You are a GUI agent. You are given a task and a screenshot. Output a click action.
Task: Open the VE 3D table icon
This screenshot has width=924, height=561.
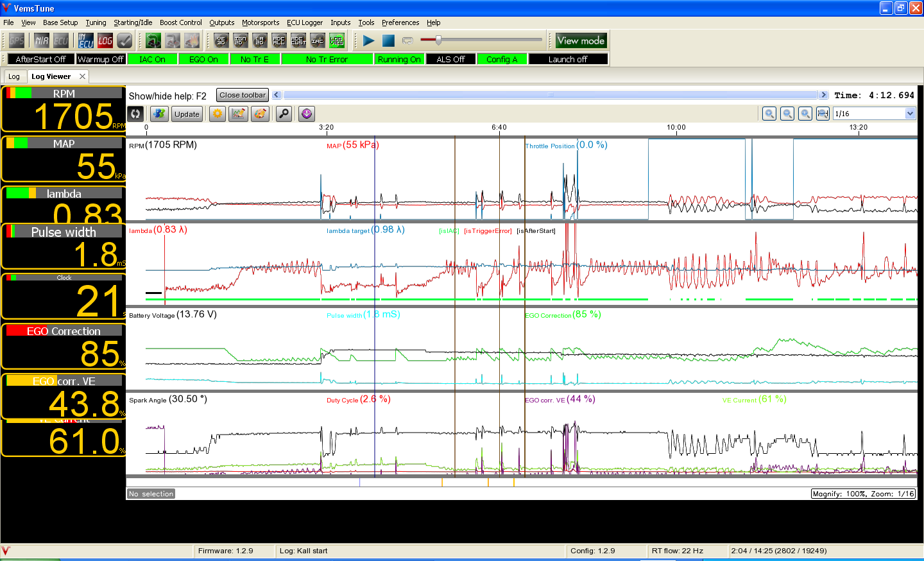[221, 41]
